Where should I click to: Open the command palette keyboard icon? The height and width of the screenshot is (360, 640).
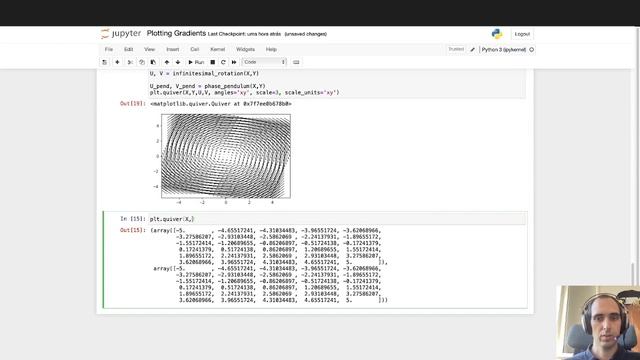pyautogui.click(x=296, y=62)
